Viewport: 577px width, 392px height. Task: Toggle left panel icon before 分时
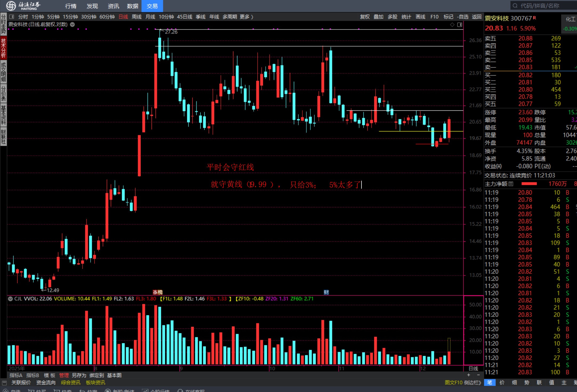point(12,17)
